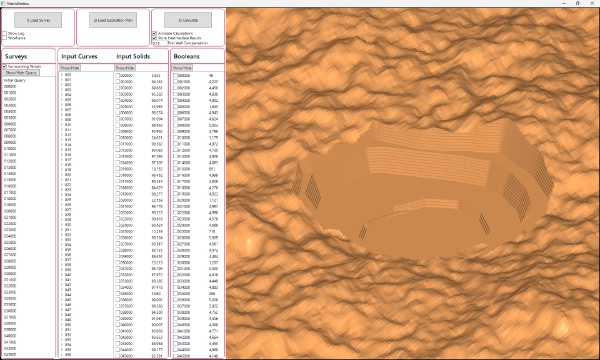Image resolution: width=600 pixels, height=360 pixels.
Task: Enable the Show Log checkbox
Action: [5, 33]
